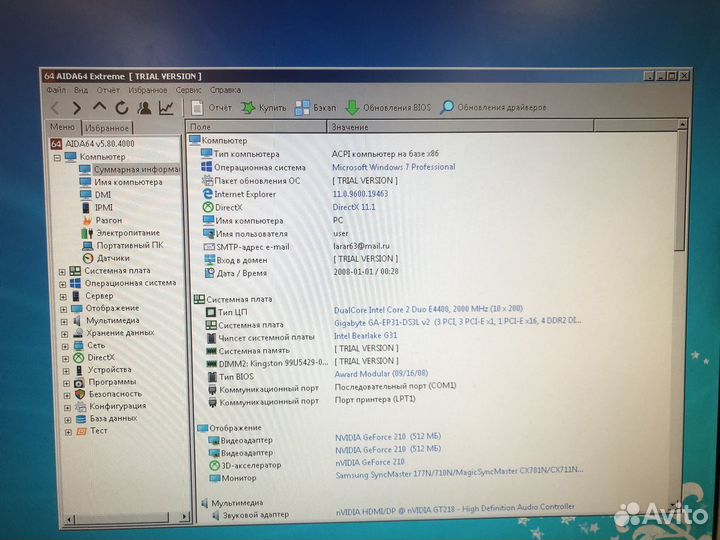Click the Refresh icon in toolbar
The width and height of the screenshot is (720, 540).
click(x=122, y=107)
